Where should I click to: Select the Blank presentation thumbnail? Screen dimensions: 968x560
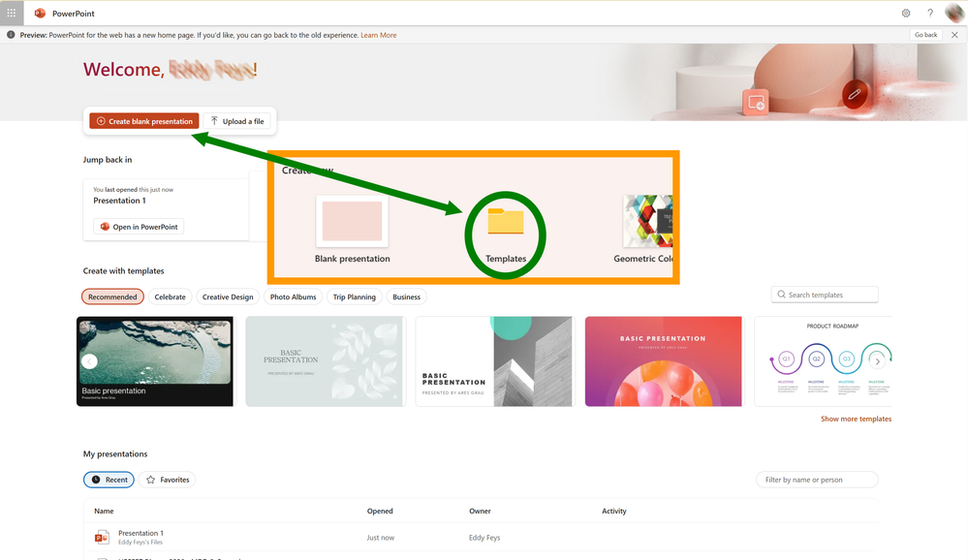(x=352, y=221)
